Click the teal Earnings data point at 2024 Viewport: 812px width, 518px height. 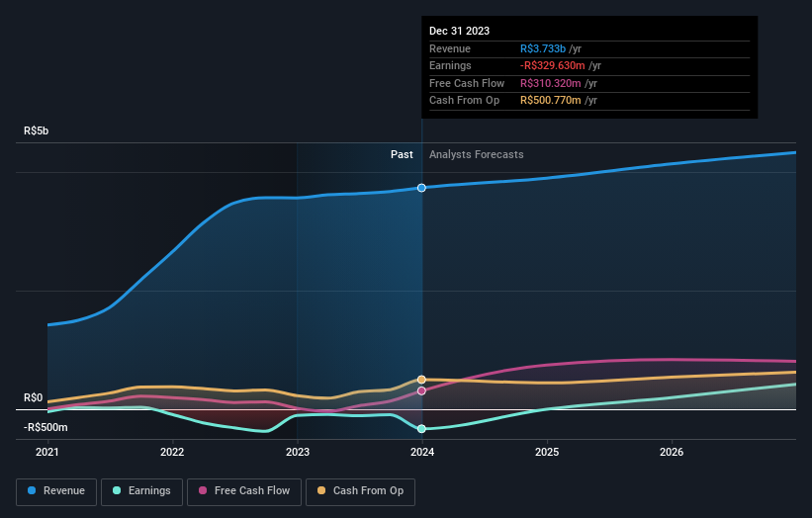tap(421, 428)
